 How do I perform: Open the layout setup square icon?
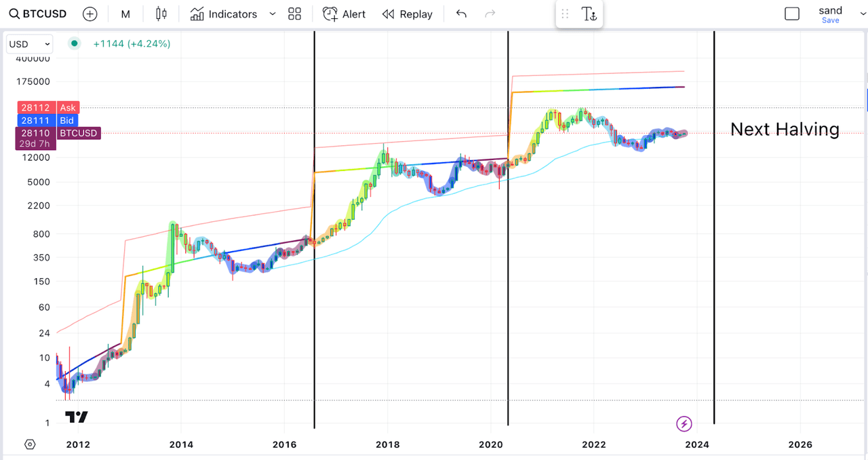(792, 14)
